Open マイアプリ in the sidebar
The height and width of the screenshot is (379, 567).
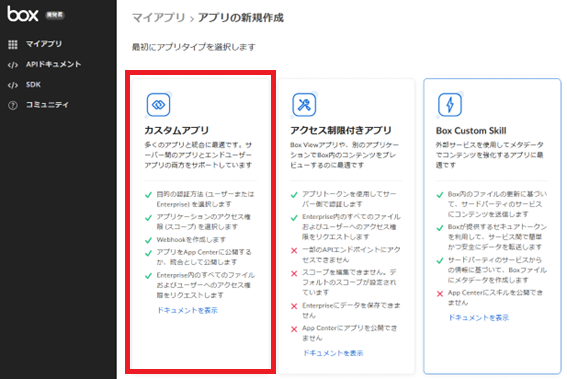click(x=44, y=44)
